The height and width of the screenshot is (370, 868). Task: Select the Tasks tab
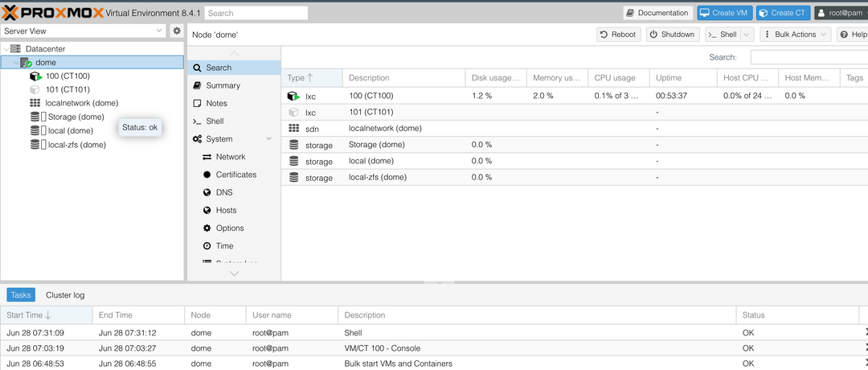click(x=21, y=295)
